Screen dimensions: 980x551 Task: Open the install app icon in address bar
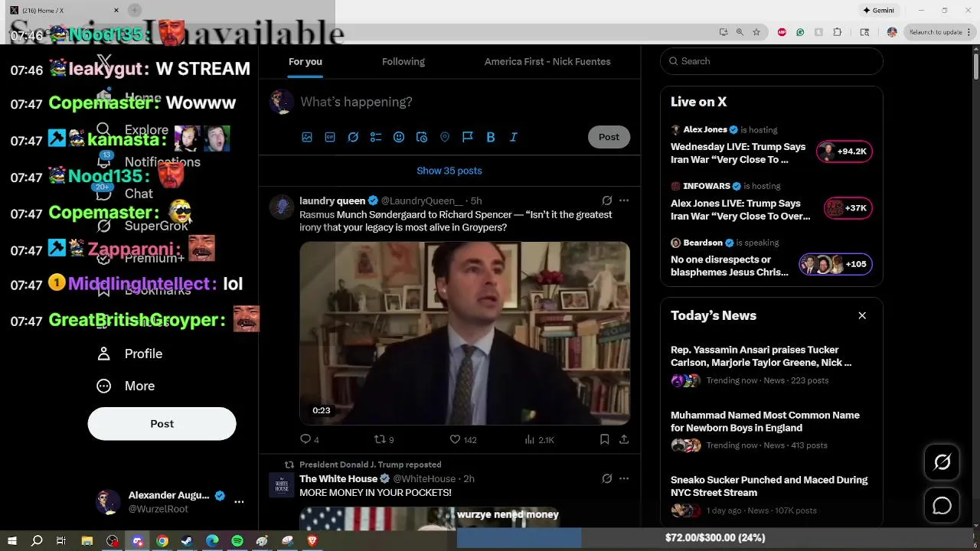(724, 32)
